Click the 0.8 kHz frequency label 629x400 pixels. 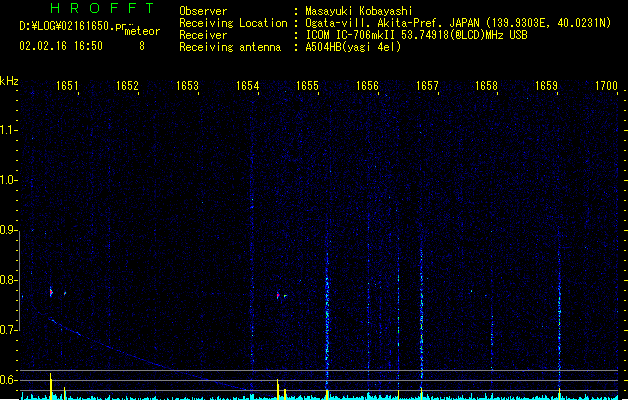8,280
